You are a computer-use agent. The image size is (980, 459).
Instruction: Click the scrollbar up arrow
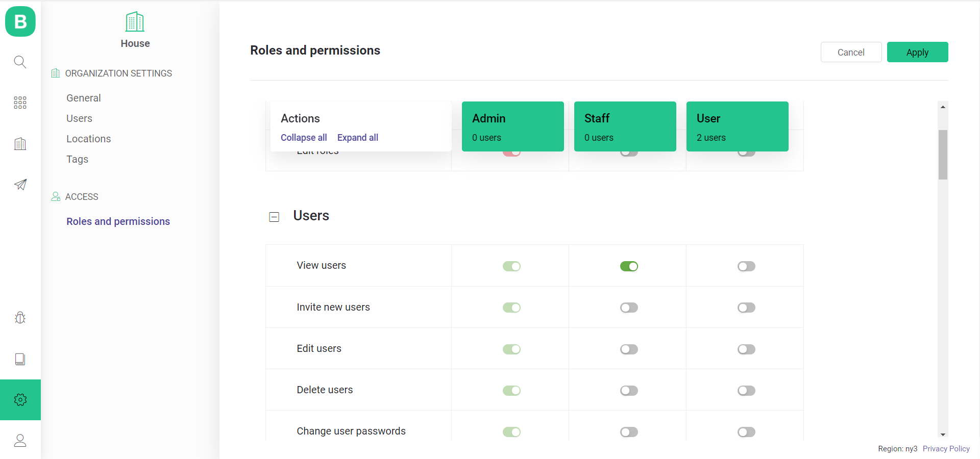click(x=943, y=107)
